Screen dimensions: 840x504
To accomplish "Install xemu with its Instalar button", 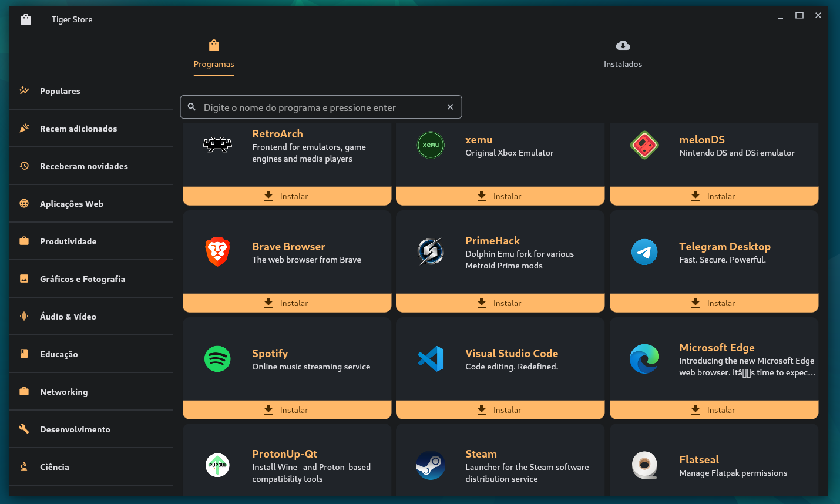I will click(500, 196).
